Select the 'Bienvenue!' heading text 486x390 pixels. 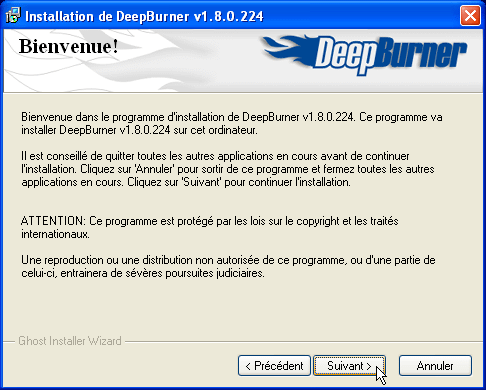(69, 46)
